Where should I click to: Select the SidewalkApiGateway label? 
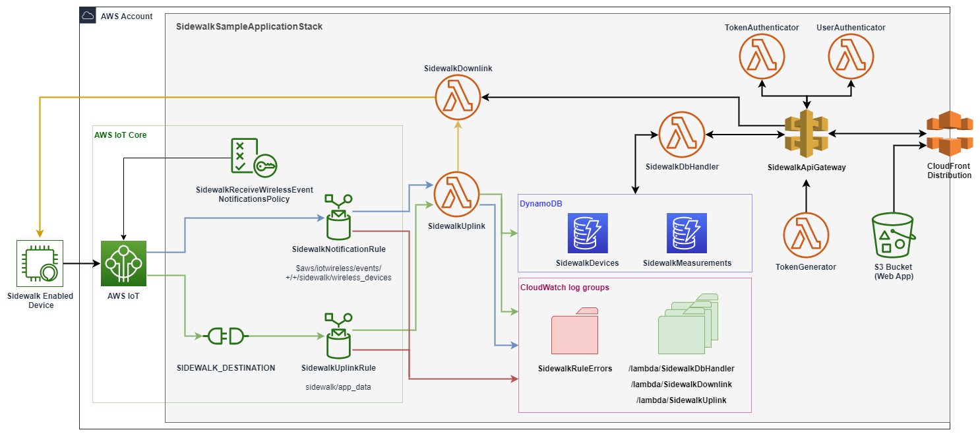[807, 168]
